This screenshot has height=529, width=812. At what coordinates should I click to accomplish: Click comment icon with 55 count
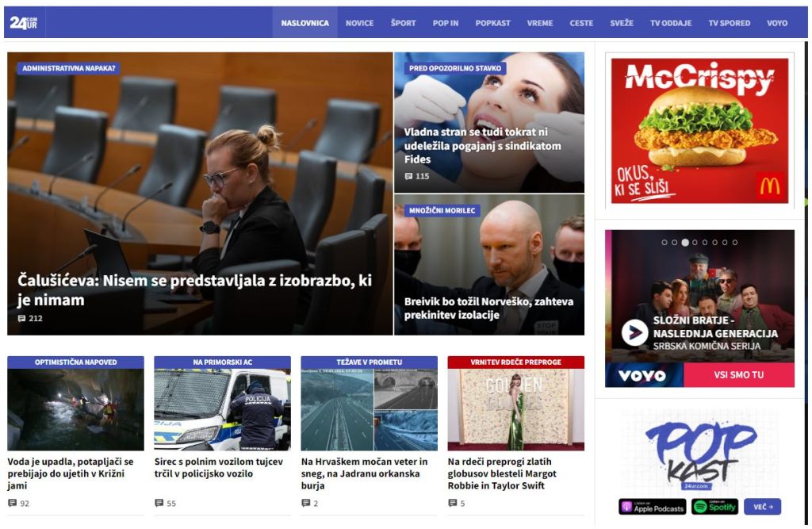pos(159,503)
